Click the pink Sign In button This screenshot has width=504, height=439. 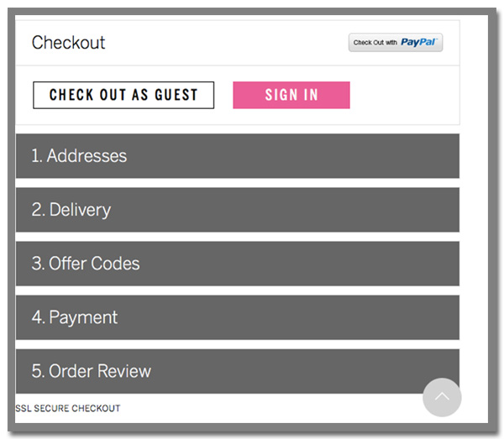[291, 95]
